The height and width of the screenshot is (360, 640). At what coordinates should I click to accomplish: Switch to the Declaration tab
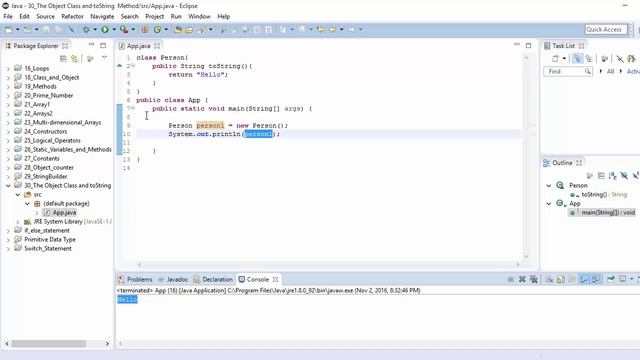tap(213, 280)
